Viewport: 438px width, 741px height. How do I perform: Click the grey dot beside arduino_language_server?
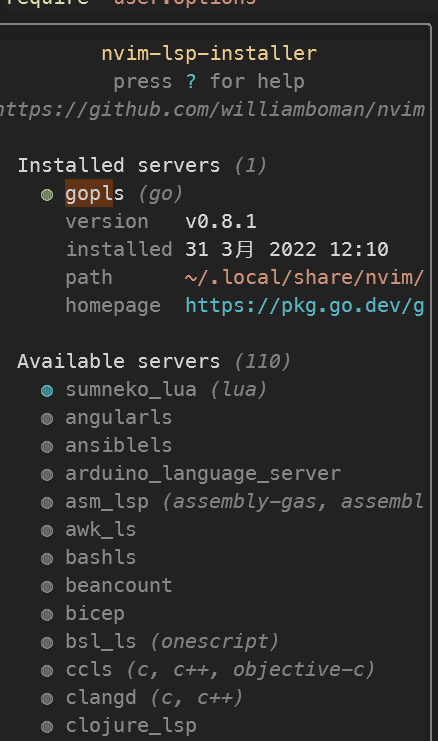[x=47, y=475]
